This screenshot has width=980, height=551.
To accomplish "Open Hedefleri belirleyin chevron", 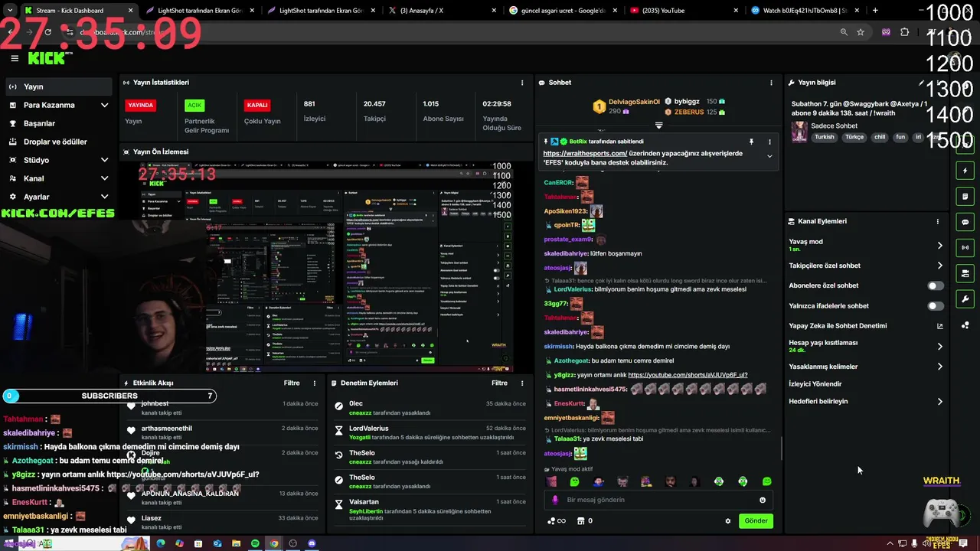I will pos(939,402).
